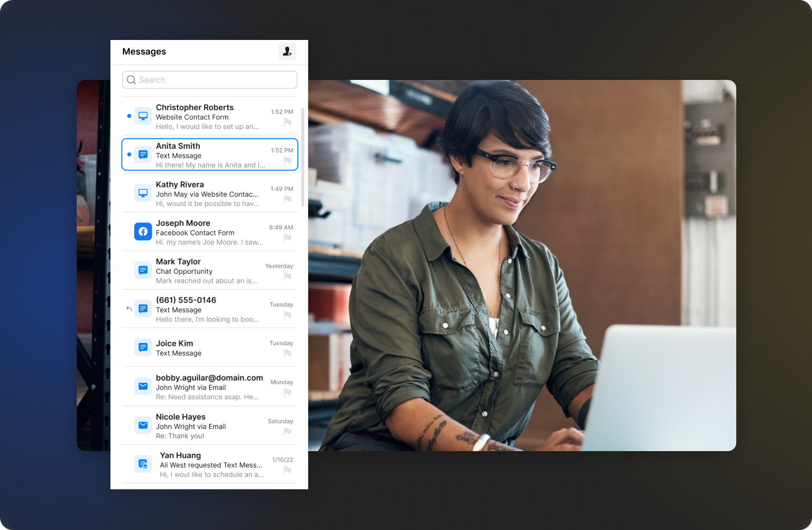Click Nicole Hayes email icon
The height and width of the screenshot is (530, 812).
pos(143,425)
